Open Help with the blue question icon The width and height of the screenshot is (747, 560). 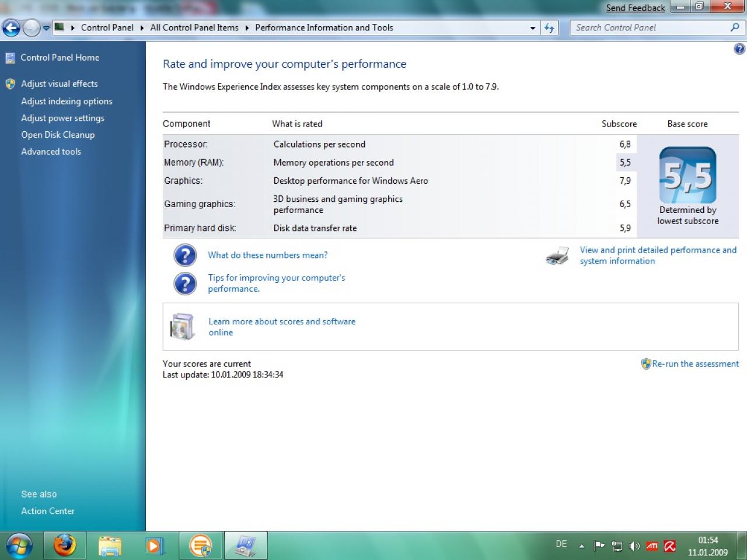(739, 49)
